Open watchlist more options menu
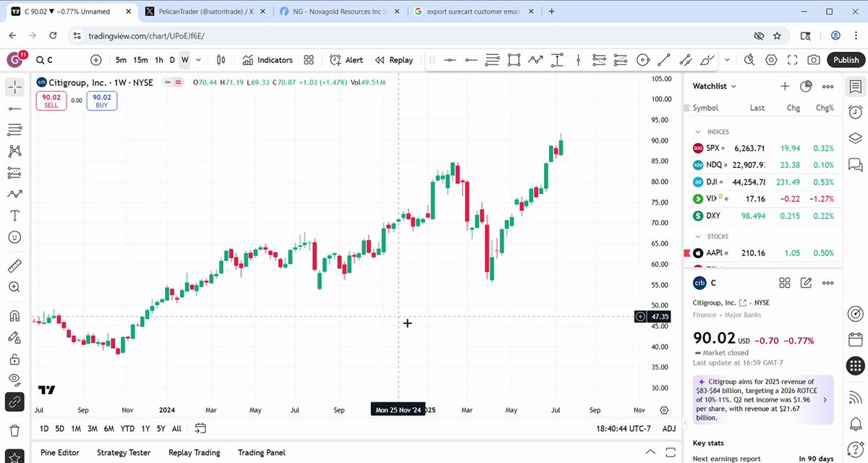 point(828,86)
